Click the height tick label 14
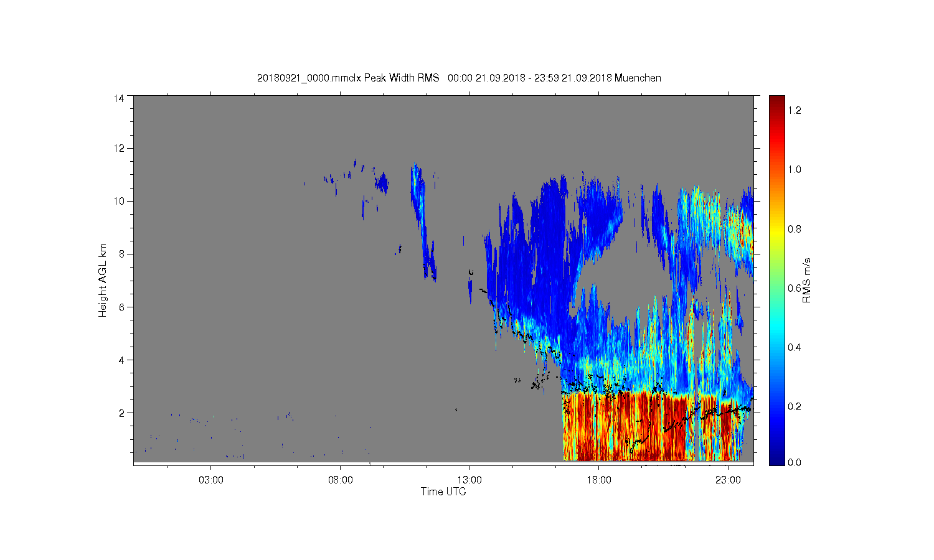This screenshot has width=934, height=560. [119, 98]
